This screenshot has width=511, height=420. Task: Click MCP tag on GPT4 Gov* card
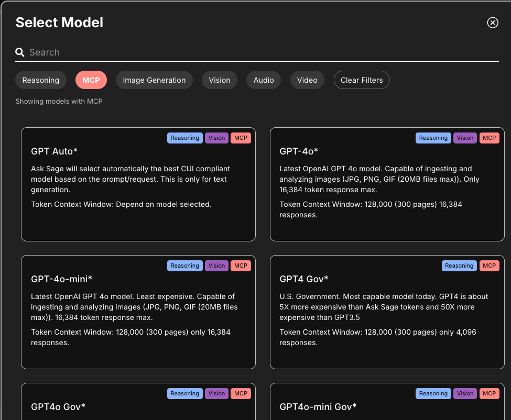(490, 266)
